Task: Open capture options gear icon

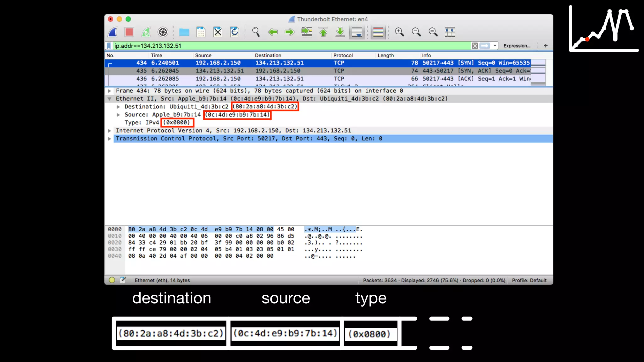Action: click(163, 32)
